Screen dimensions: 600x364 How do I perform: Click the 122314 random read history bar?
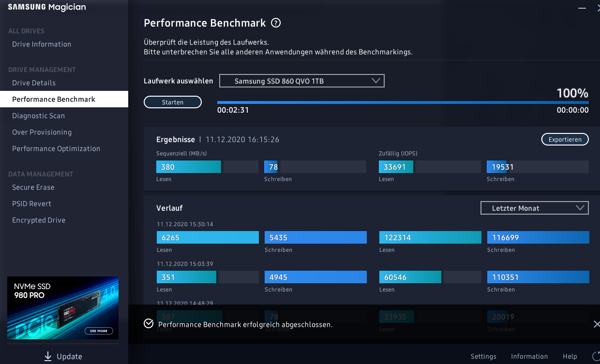(x=430, y=237)
